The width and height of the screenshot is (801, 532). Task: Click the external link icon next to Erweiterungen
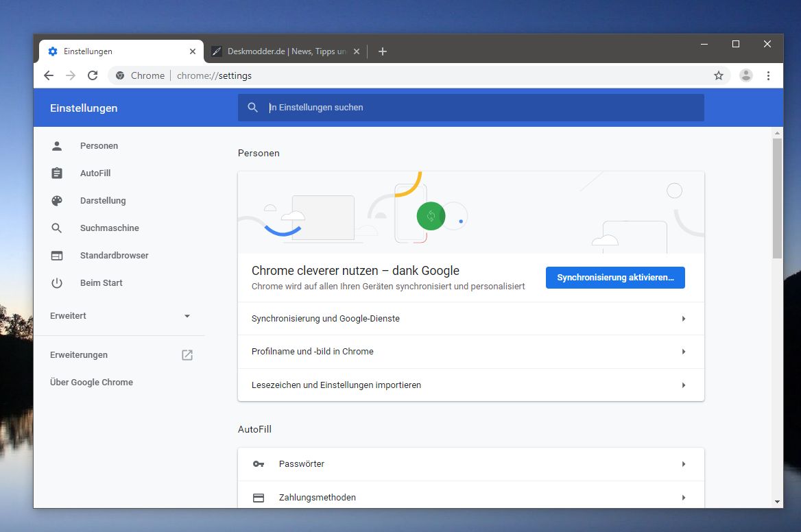tap(187, 355)
